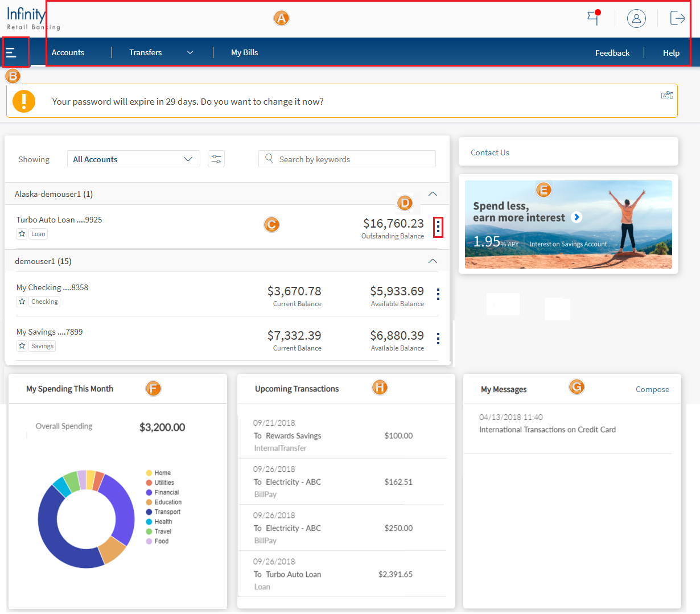Toggle favorite star on My Savings

(x=22, y=346)
